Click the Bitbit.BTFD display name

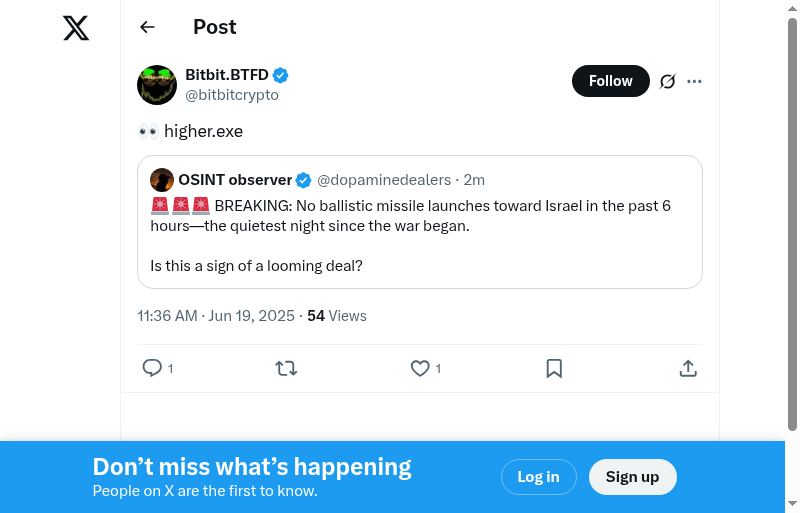[x=227, y=75]
